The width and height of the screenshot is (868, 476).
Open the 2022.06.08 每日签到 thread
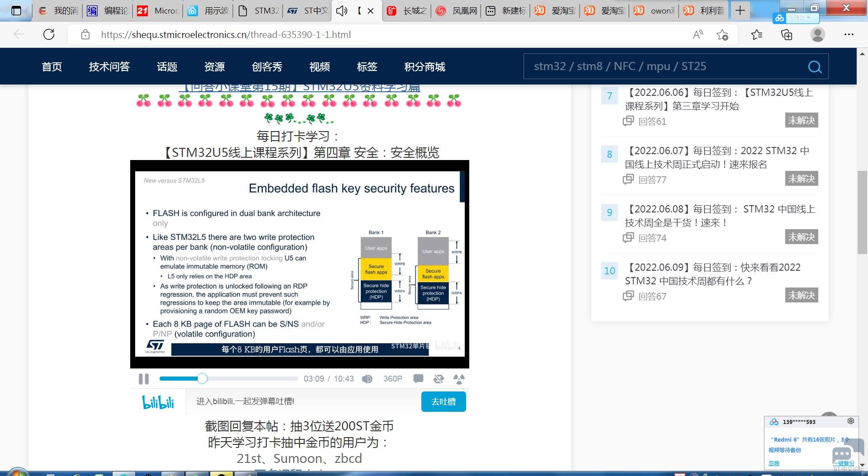[720, 216]
